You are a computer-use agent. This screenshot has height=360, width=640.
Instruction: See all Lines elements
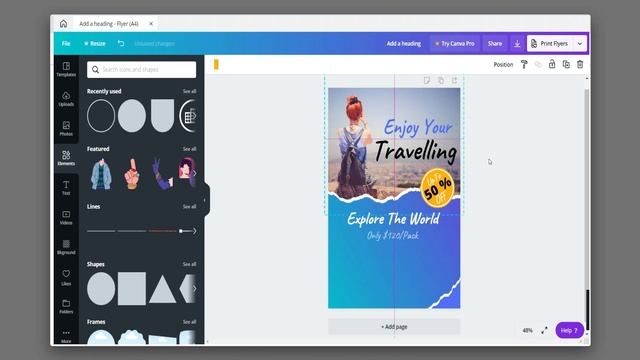click(189, 207)
